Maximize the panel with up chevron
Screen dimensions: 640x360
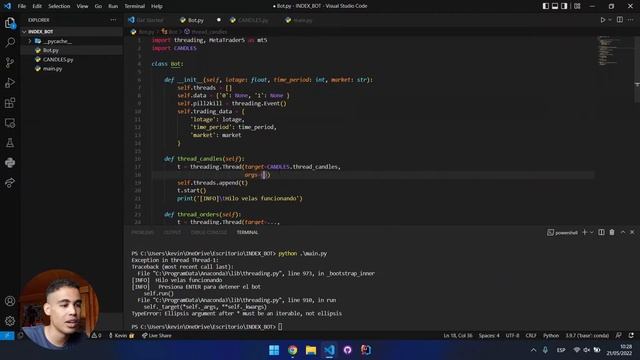623,232
